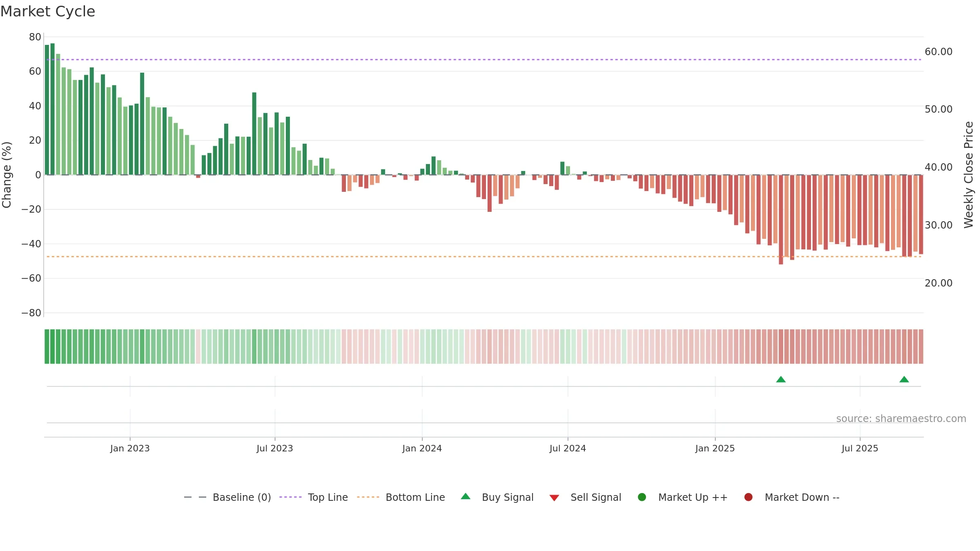Screen dimensions: 980x551
Task: Click the purple dotted Top Line legend sample
Action: click(x=290, y=497)
